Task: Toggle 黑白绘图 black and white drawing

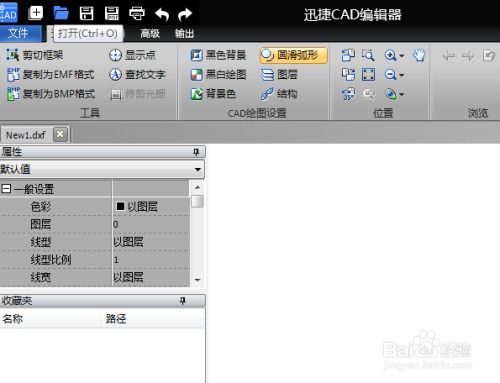Action: pyautogui.click(x=218, y=75)
